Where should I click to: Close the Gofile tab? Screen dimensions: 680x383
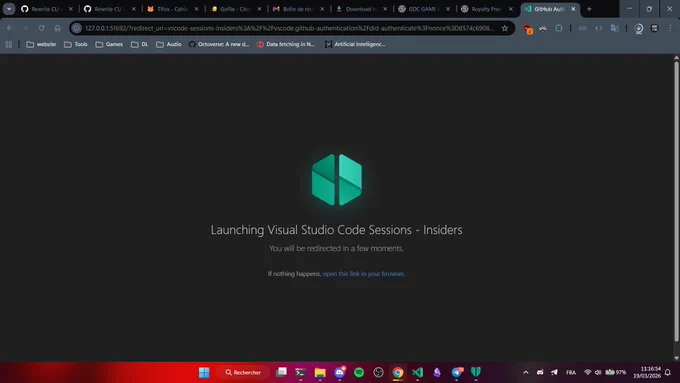pos(259,9)
